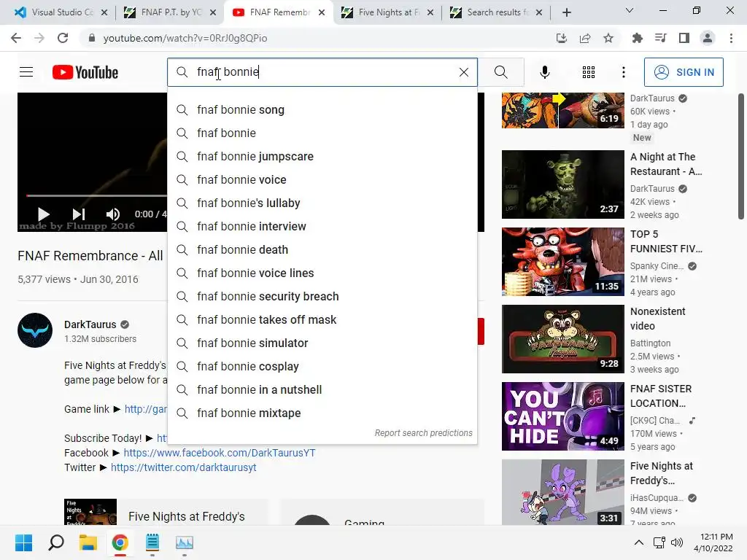Play the video

click(x=43, y=214)
